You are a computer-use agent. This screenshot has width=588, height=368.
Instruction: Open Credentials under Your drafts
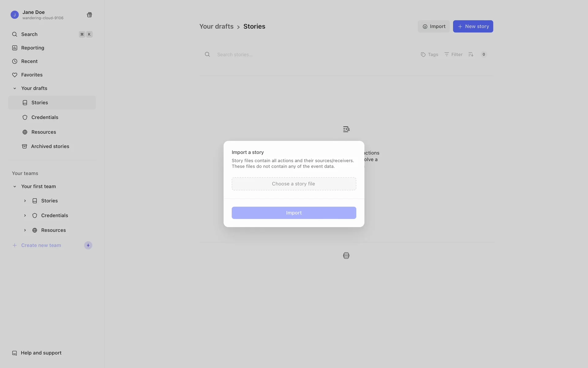(45, 117)
